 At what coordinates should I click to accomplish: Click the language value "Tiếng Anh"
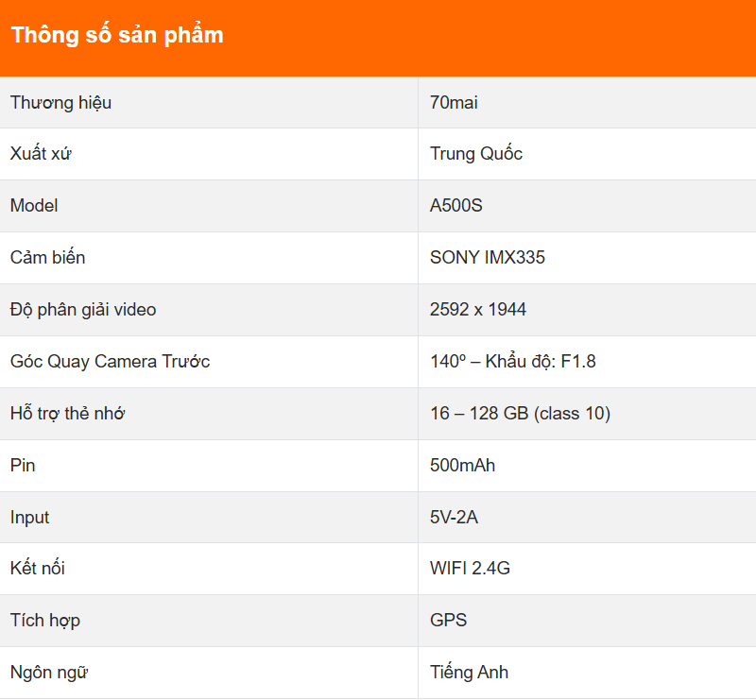(x=469, y=673)
